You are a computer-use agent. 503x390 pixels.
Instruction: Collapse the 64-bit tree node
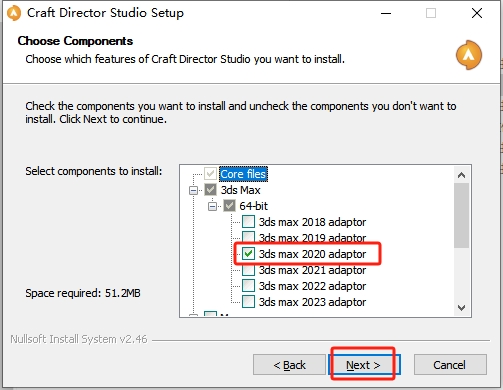(x=212, y=206)
